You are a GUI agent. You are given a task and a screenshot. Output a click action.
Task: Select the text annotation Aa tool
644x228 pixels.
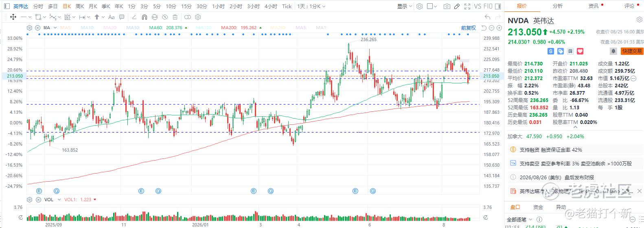[x=111, y=17]
